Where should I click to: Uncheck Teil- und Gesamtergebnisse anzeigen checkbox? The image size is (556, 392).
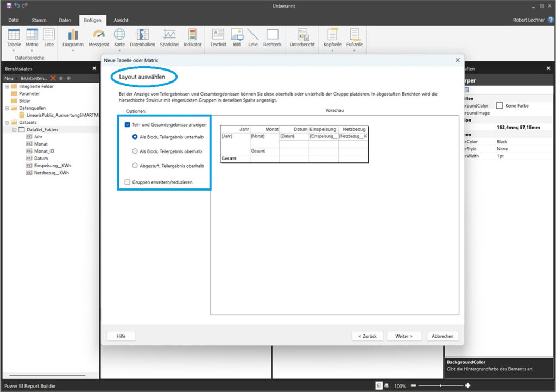point(128,124)
